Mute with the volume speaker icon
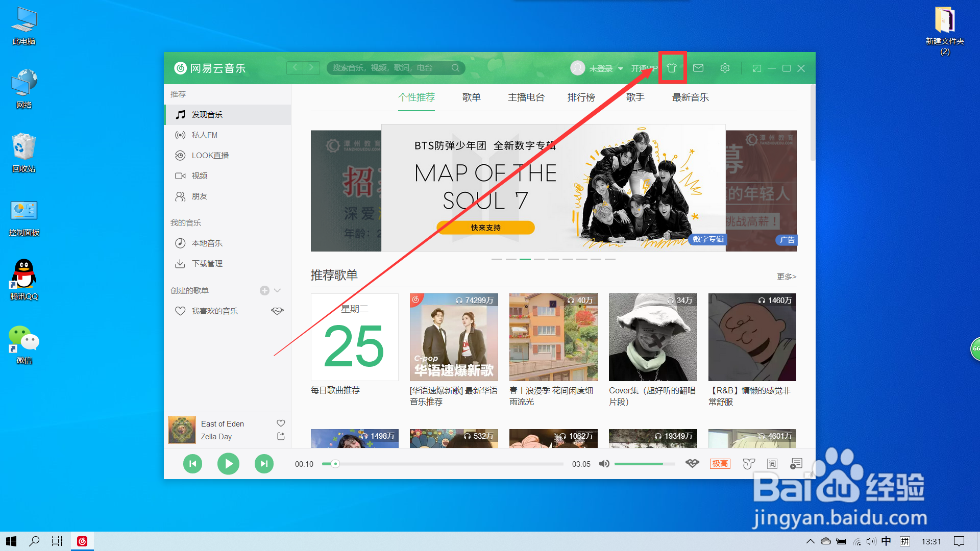 pos(604,464)
